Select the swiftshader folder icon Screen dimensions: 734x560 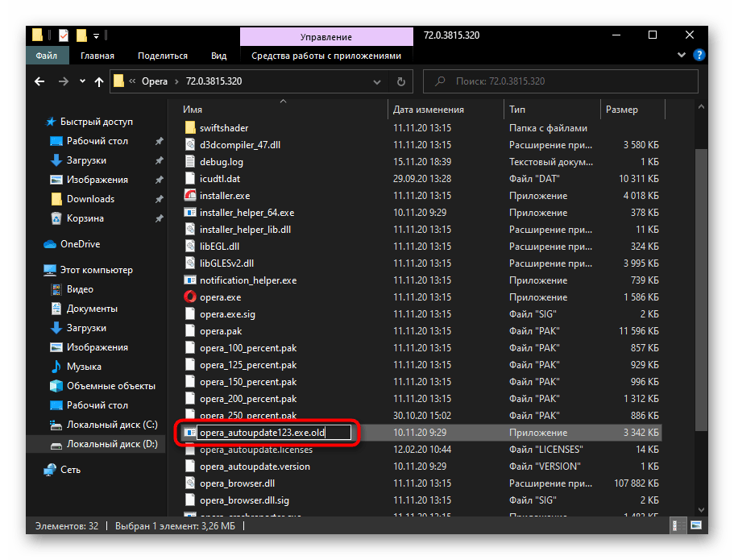(190, 128)
